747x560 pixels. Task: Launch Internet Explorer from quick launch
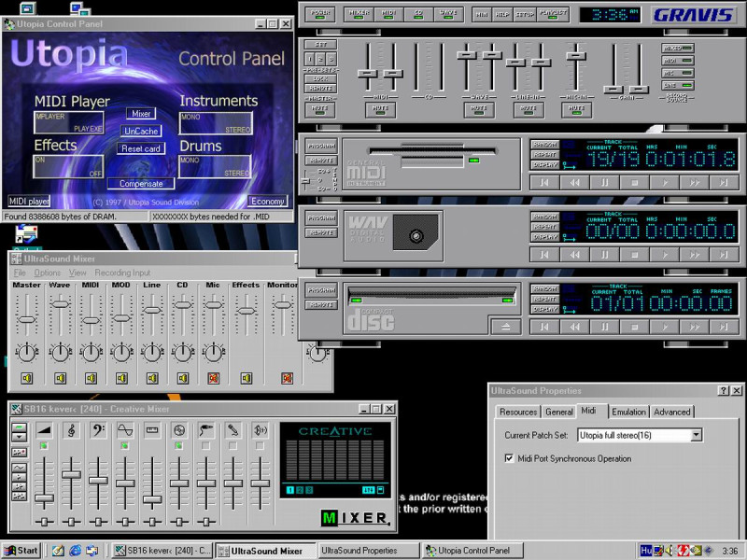(x=76, y=551)
